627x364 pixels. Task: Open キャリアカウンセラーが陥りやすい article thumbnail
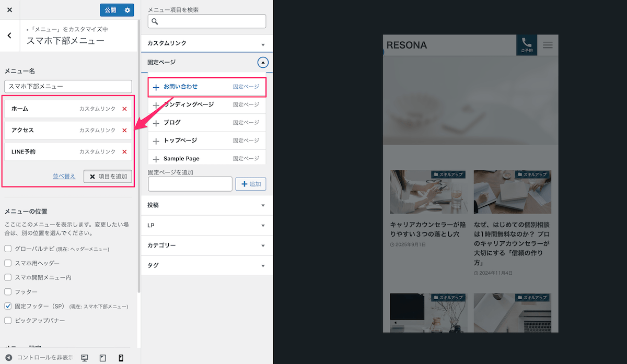pyautogui.click(x=428, y=192)
